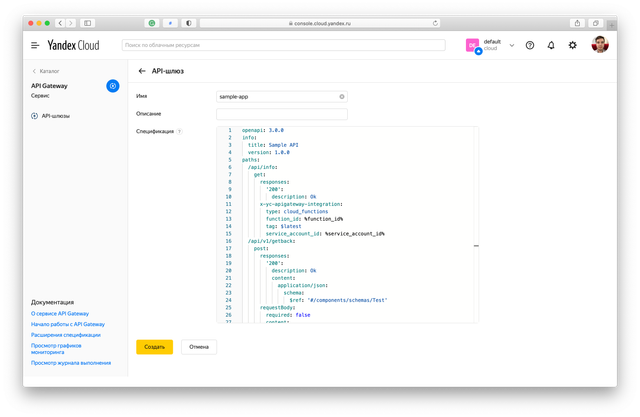The height and width of the screenshot is (417, 640).
Task: Expand the default cloud selector dropdown
Action: [x=512, y=45]
